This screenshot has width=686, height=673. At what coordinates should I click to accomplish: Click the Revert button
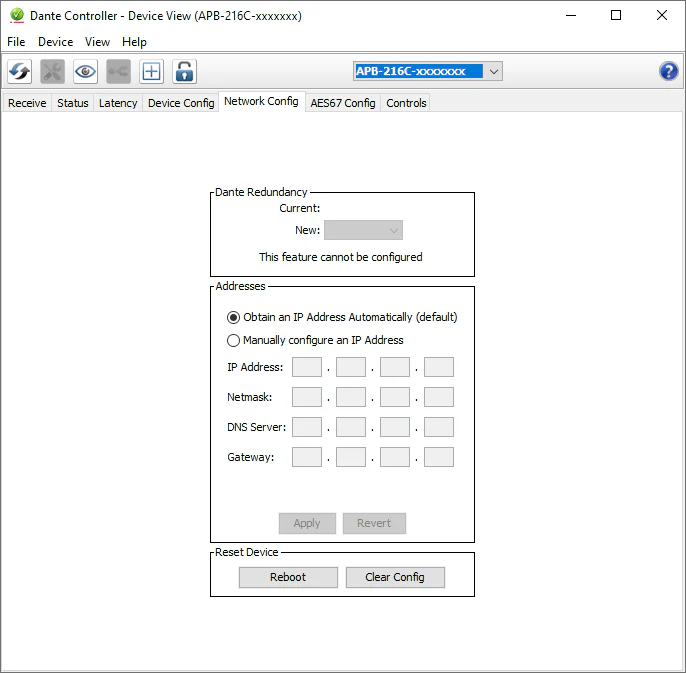point(374,523)
